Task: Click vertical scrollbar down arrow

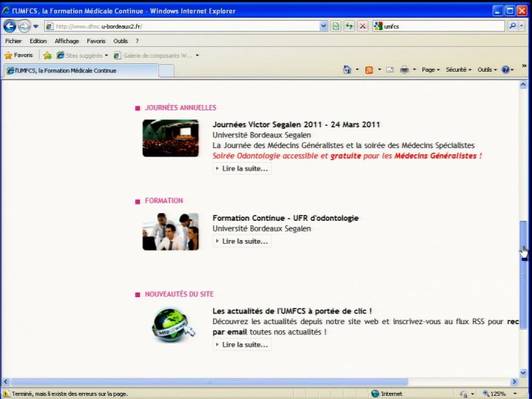Action: pos(523,373)
